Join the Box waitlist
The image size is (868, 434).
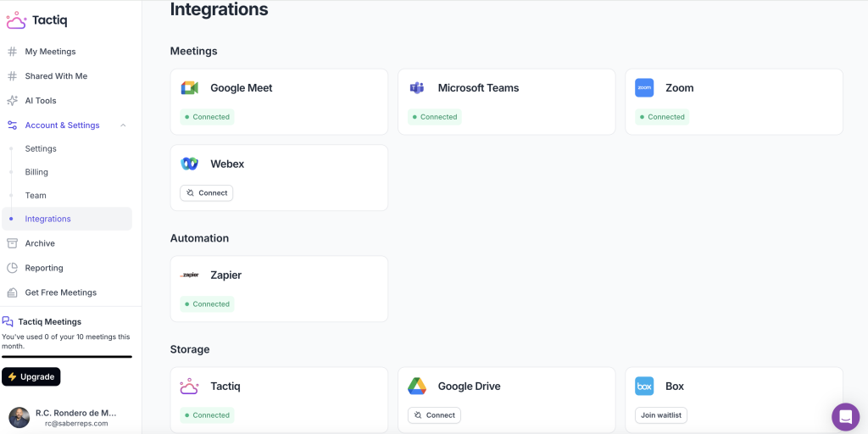(661, 415)
